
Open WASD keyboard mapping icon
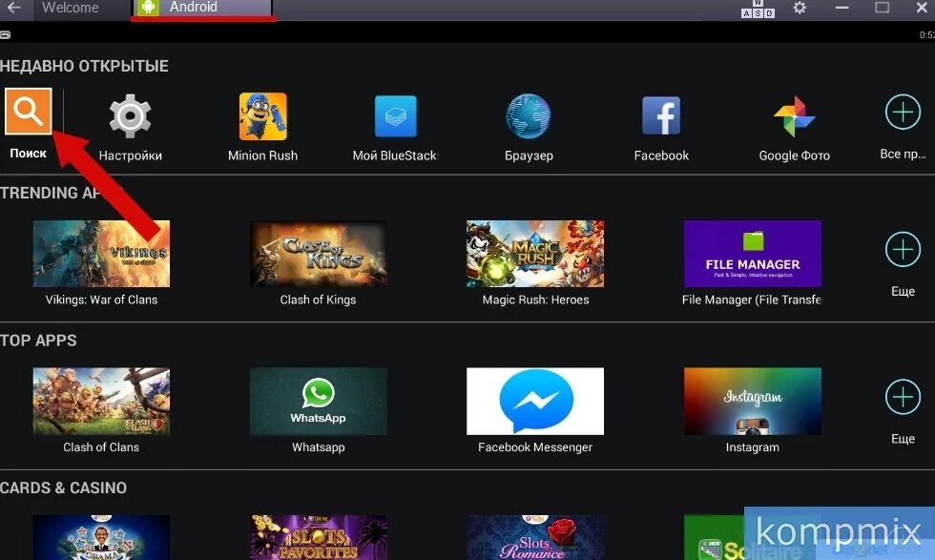pyautogui.click(x=758, y=10)
